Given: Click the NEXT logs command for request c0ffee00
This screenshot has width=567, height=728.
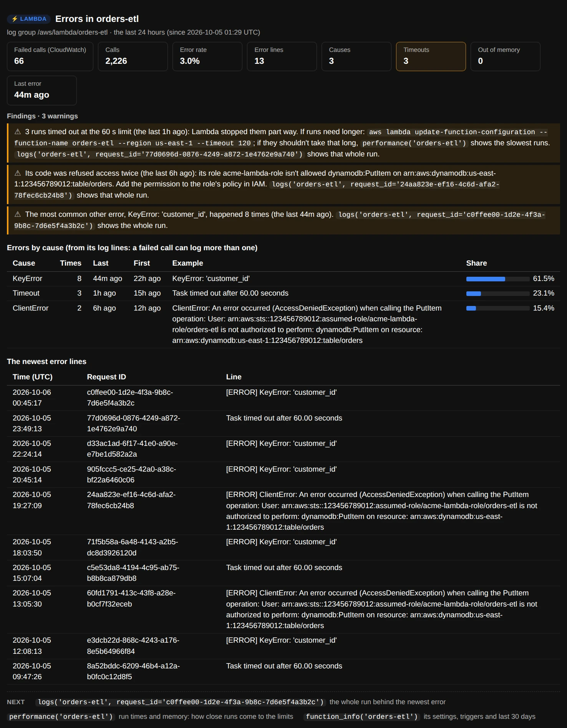Looking at the screenshot, I should click(181, 702).
